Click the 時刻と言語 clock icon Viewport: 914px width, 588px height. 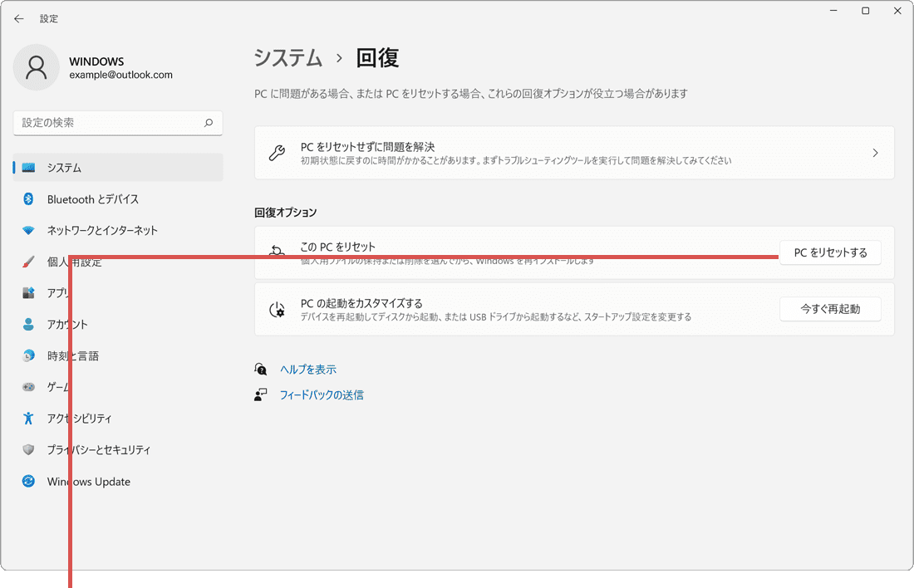click(x=27, y=355)
